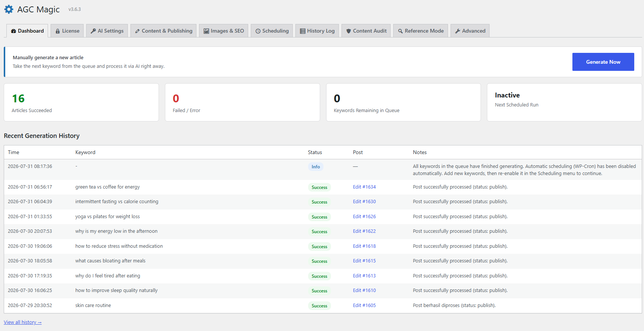Open Edit #1622 post link
This screenshot has width=644, height=331.
pyautogui.click(x=364, y=231)
